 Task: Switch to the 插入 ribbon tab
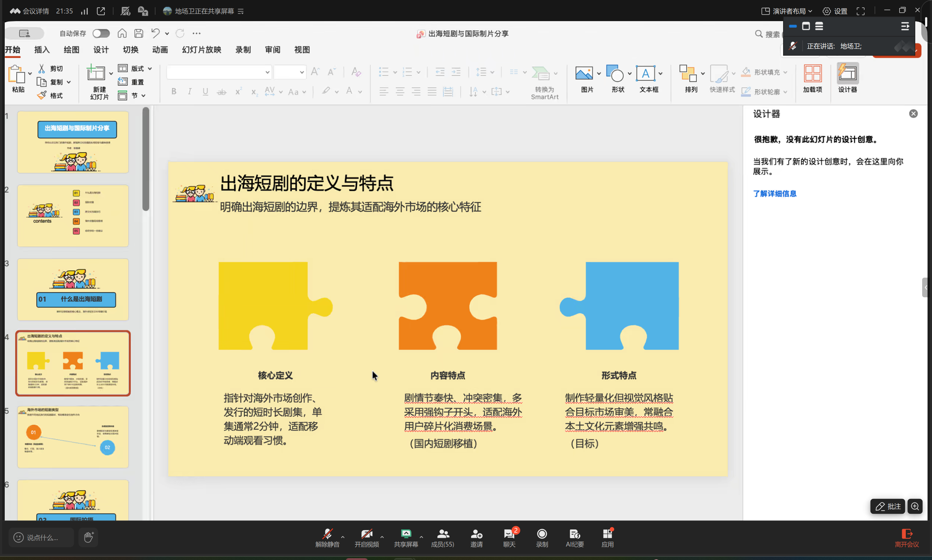42,50
